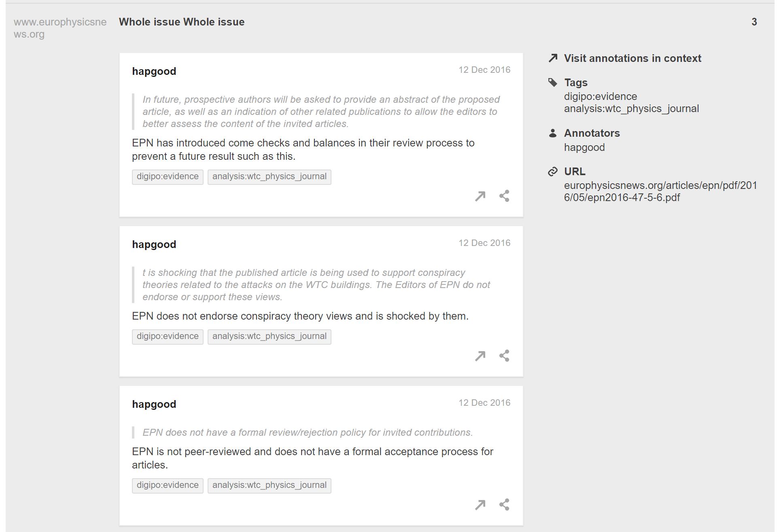Open the third annotation's context arrow icon

pos(480,504)
